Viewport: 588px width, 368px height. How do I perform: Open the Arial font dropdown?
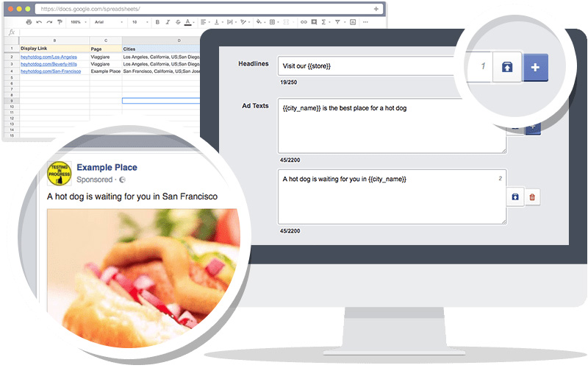tap(108, 22)
